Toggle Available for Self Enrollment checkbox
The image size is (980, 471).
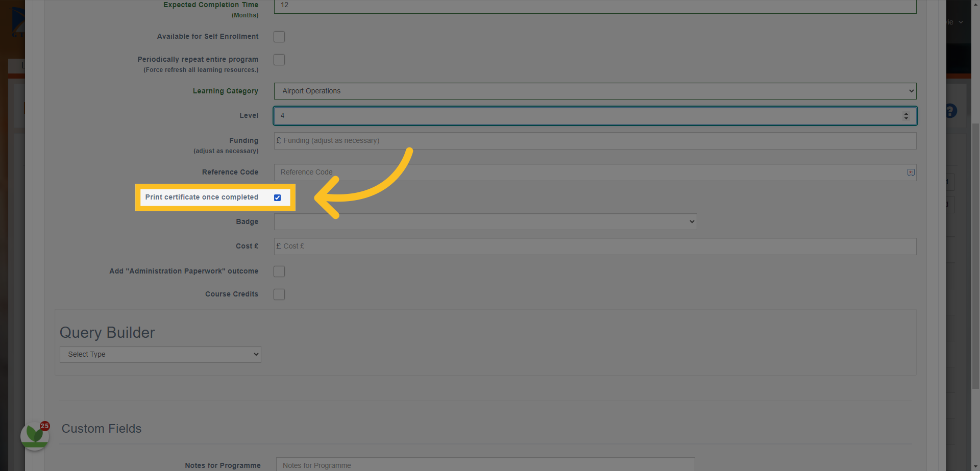(x=279, y=37)
